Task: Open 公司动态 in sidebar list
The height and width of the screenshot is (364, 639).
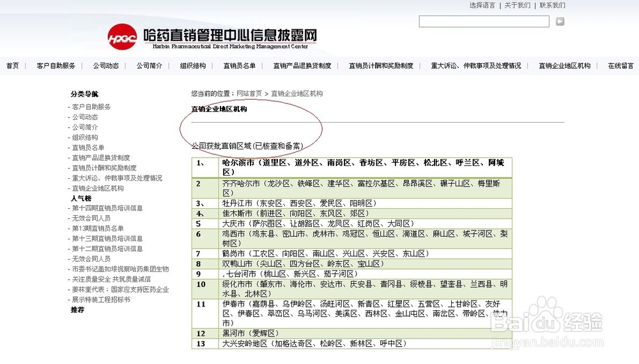Action: (85, 117)
